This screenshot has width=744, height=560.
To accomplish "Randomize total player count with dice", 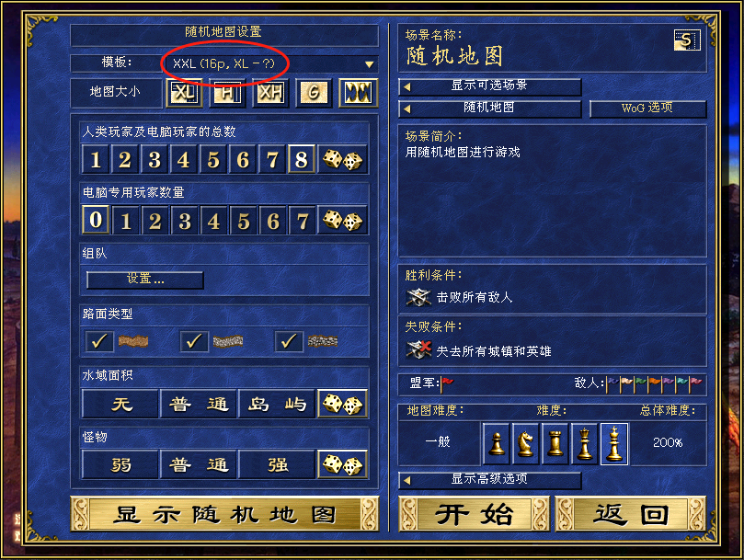I will 343,159.
